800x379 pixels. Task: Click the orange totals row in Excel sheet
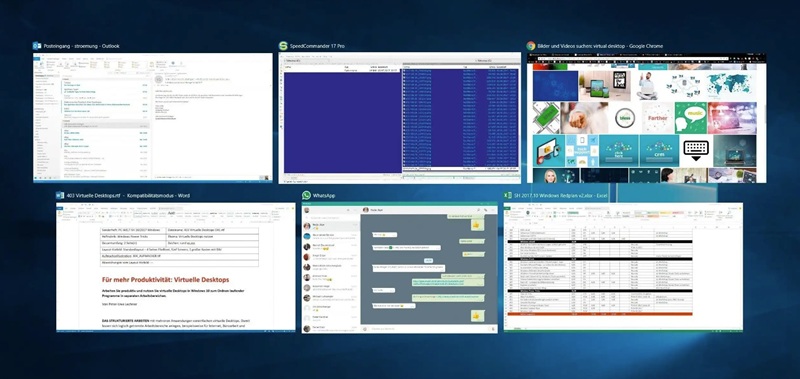(599, 314)
